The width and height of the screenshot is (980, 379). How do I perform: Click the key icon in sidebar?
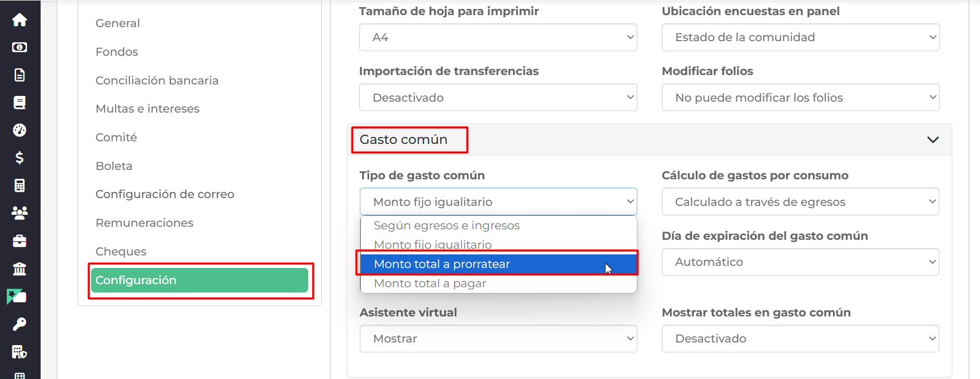pyautogui.click(x=19, y=324)
